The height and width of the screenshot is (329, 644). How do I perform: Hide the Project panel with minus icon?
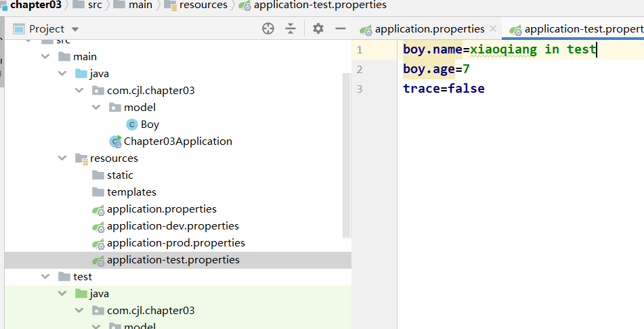[341, 28]
